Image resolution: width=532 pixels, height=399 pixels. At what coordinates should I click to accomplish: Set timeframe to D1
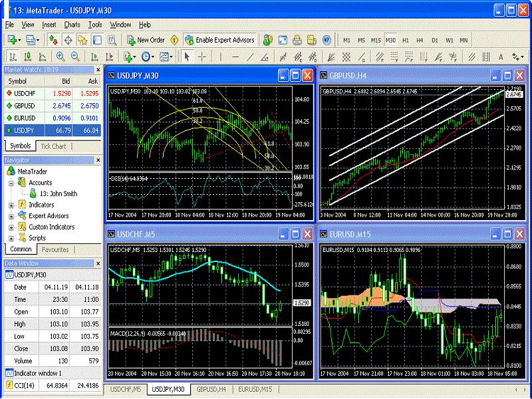coord(435,40)
